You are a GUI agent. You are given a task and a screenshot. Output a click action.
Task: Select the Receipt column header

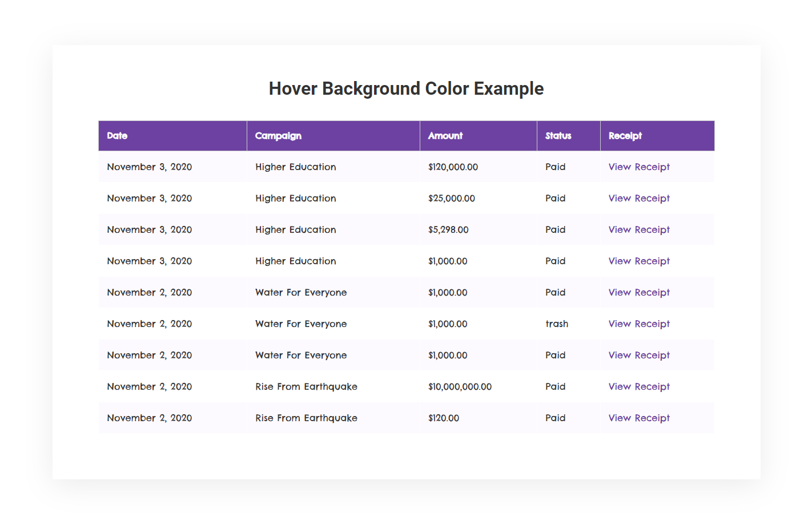point(625,136)
